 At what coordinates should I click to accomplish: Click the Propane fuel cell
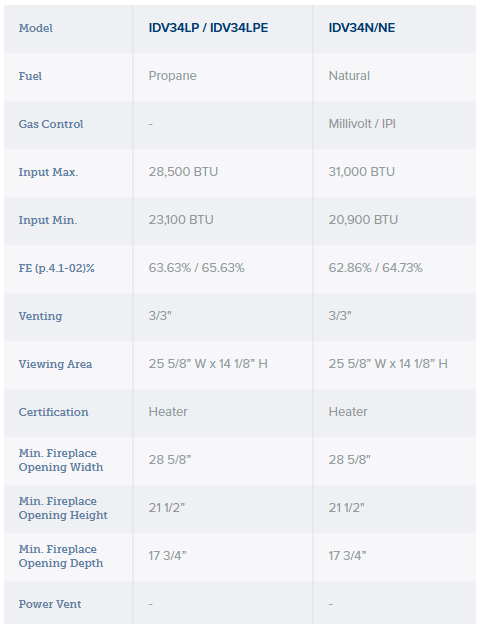[x=172, y=76]
